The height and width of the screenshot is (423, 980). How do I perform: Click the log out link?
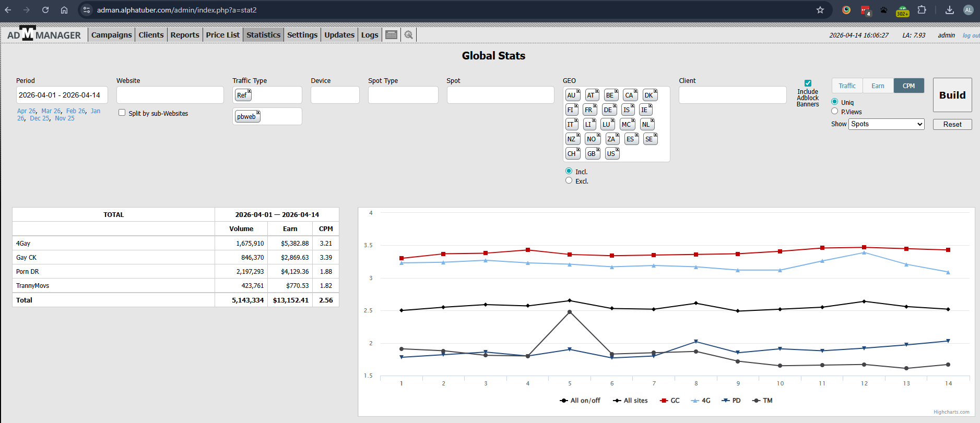click(971, 35)
